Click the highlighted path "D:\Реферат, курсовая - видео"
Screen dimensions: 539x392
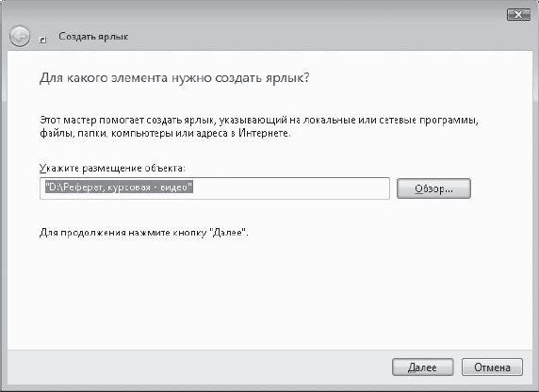point(119,188)
